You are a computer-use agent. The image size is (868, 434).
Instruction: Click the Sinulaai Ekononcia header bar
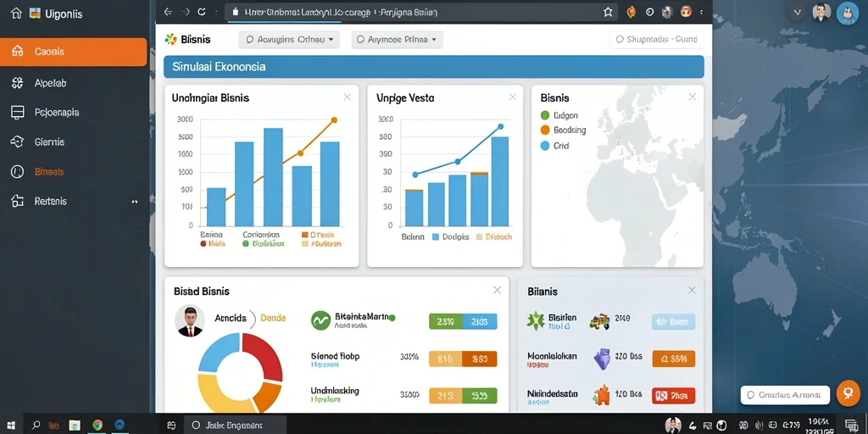[434, 67]
